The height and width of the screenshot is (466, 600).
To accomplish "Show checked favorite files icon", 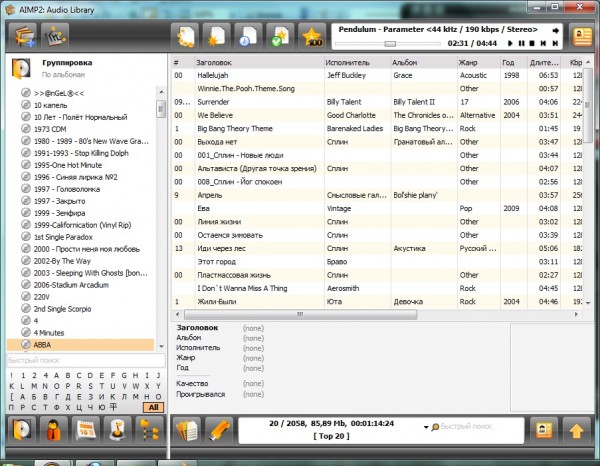I will [x=280, y=36].
